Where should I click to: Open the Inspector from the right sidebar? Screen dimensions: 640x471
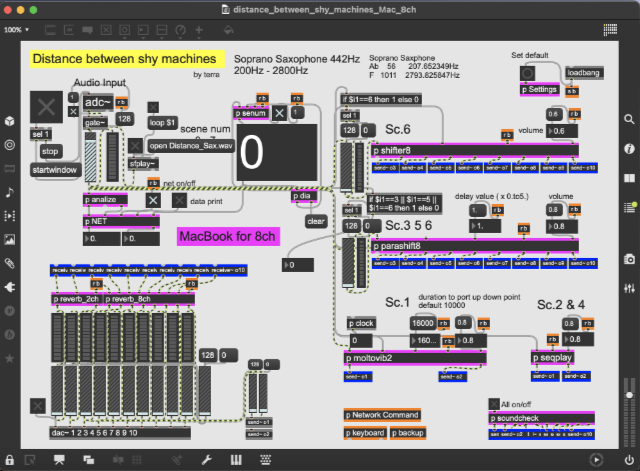(629, 148)
